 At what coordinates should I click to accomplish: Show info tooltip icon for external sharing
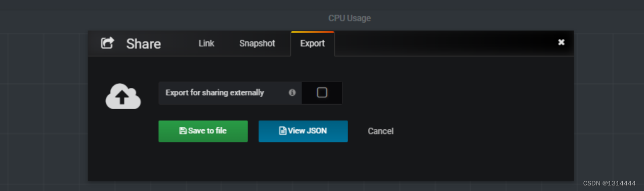pos(292,92)
